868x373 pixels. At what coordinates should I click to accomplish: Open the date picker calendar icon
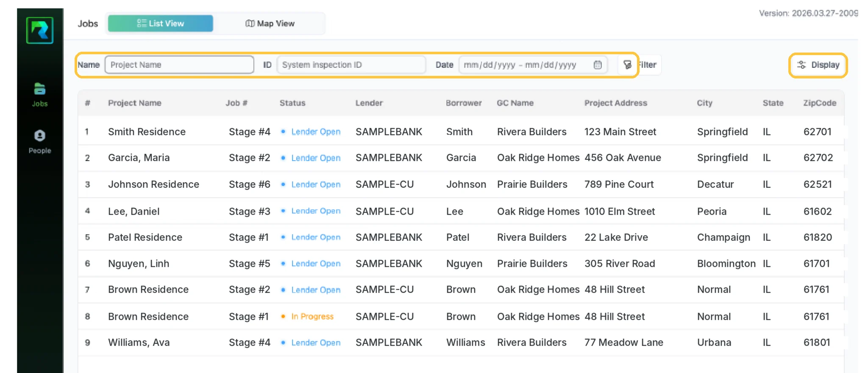(598, 65)
